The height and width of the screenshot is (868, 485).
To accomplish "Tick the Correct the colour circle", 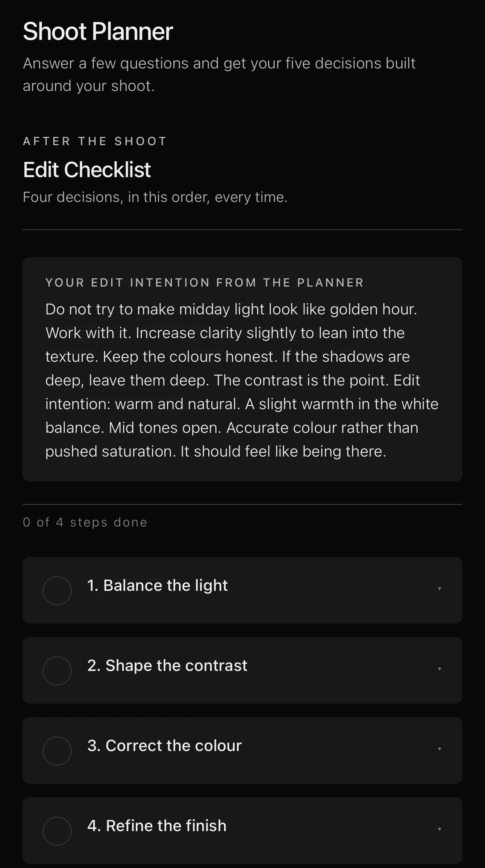I will tap(57, 751).
